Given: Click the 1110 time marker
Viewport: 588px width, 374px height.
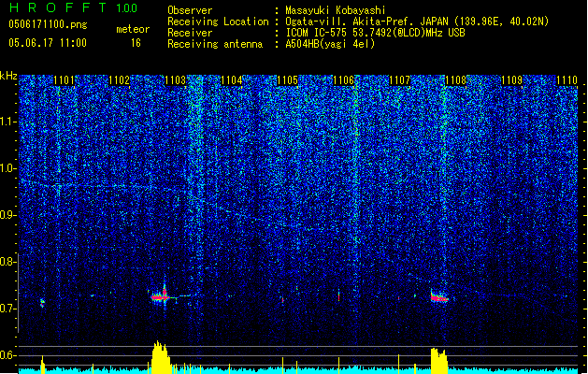Looking at the screenshot, I should click(567, 80).
